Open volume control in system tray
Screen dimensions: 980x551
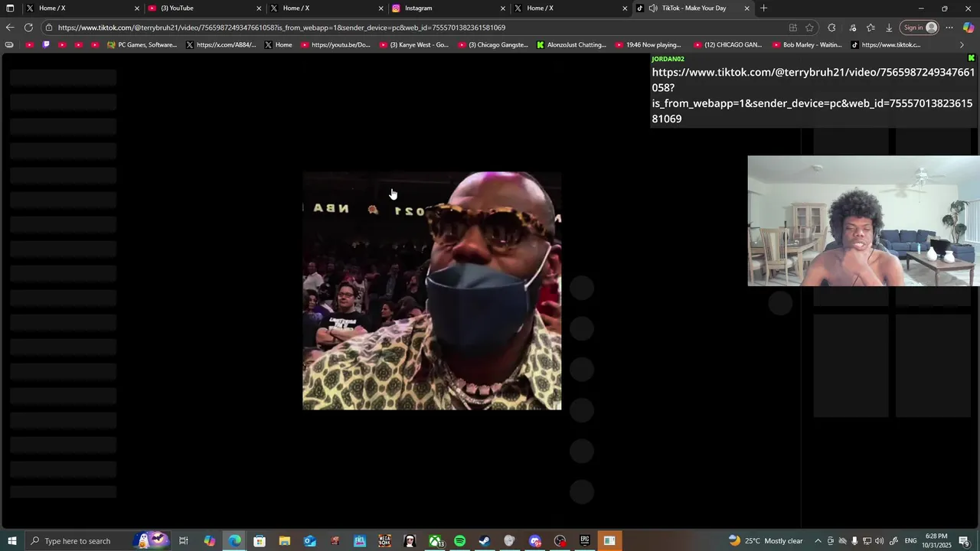(x=879, y=541)
